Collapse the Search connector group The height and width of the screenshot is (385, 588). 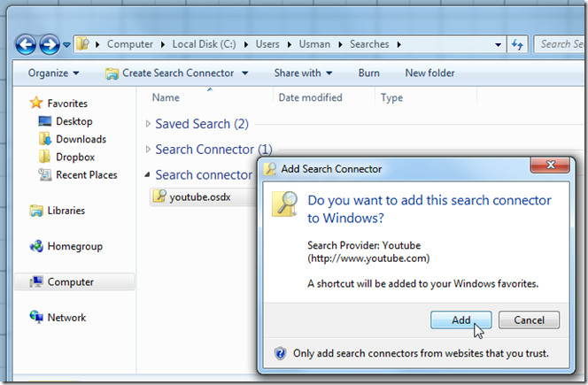click(x=147, y=174)
